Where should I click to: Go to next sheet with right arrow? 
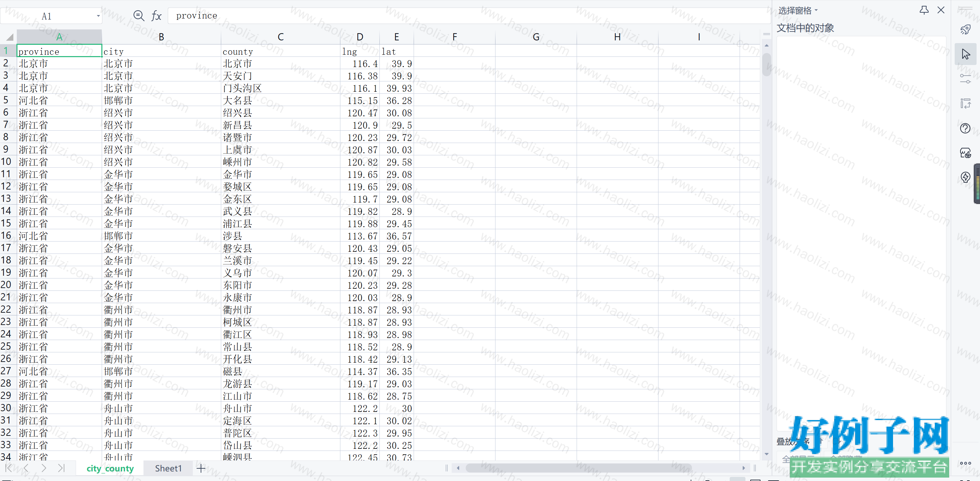point(44,468)
